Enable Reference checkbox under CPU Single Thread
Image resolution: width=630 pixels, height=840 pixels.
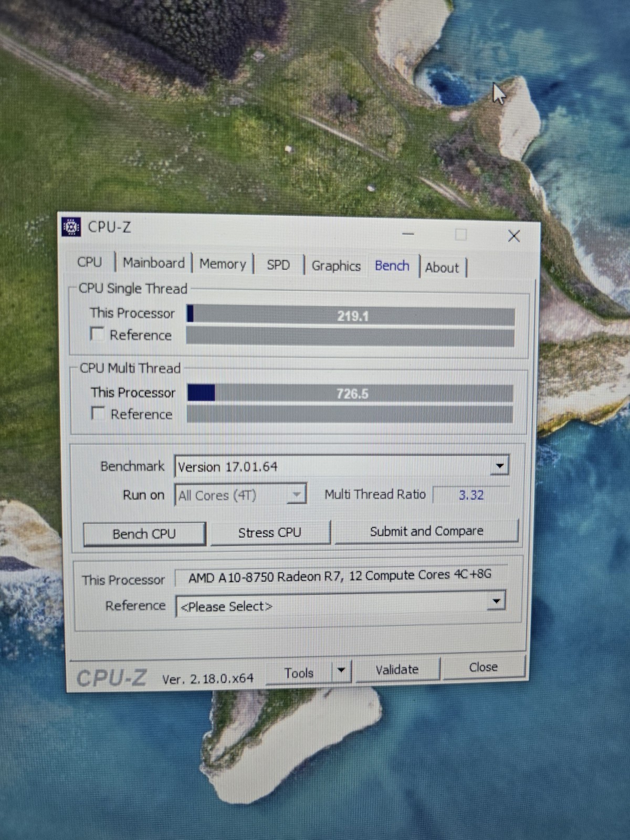click(x=97, y=334)
